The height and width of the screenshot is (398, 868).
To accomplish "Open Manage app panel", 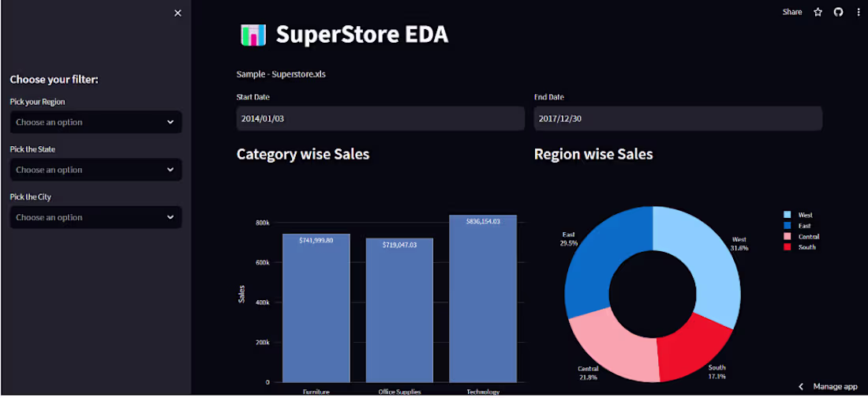I will click(x=835, y=386).
